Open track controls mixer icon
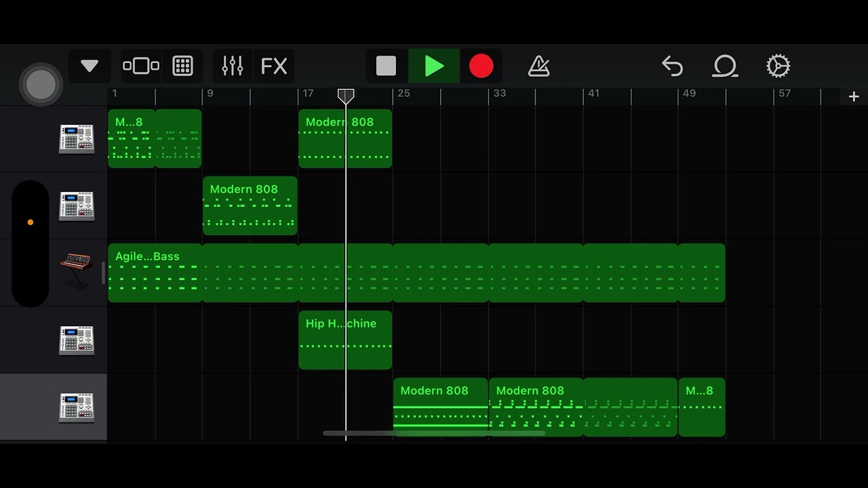The height and width of the screenshot is (488, 868). click(232, 66)
